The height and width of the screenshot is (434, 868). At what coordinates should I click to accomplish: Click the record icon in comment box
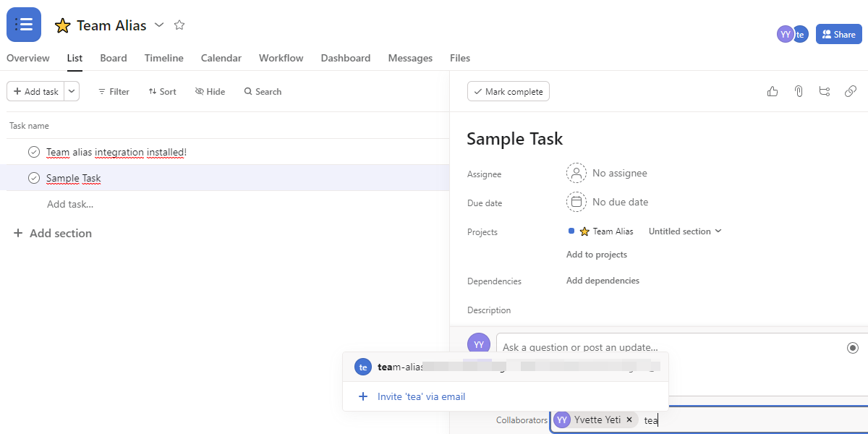[853, 348]
